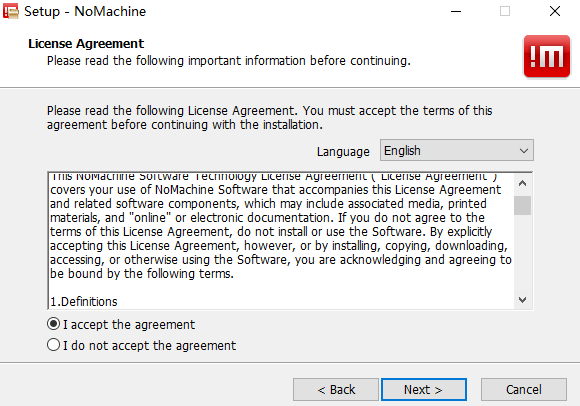
Task: Open the Language combo box showing English
Action: (456, 150)
